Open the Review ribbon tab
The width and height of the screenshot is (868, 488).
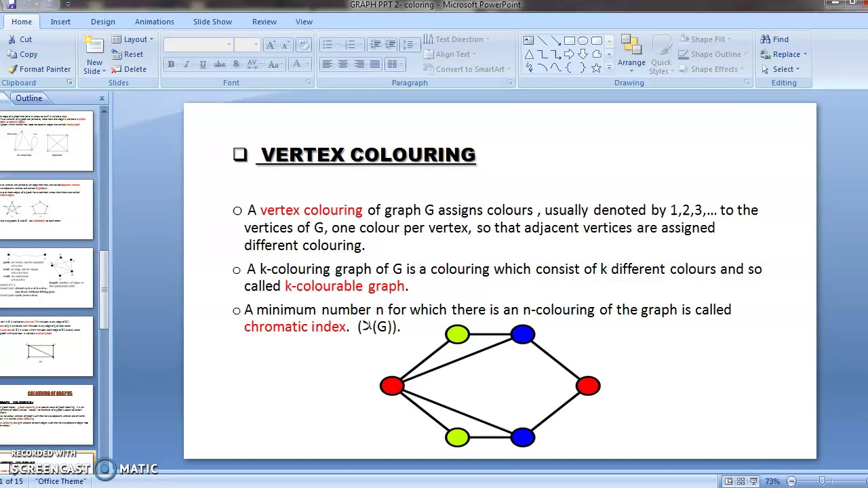pos(264,22)
